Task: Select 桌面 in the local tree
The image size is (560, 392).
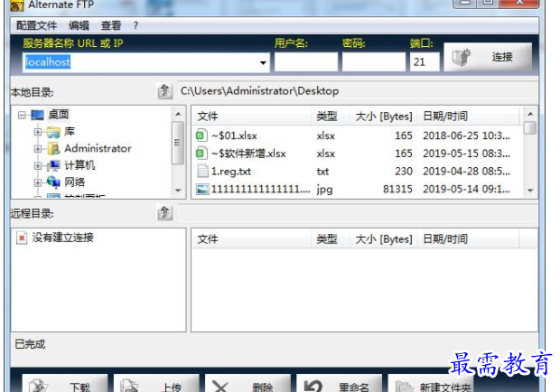Action: point(58,115)
